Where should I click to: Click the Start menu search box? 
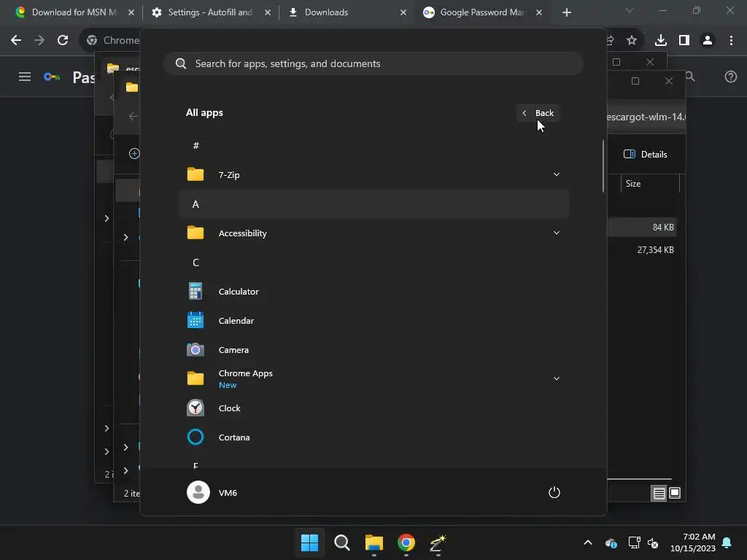point(373,64)
